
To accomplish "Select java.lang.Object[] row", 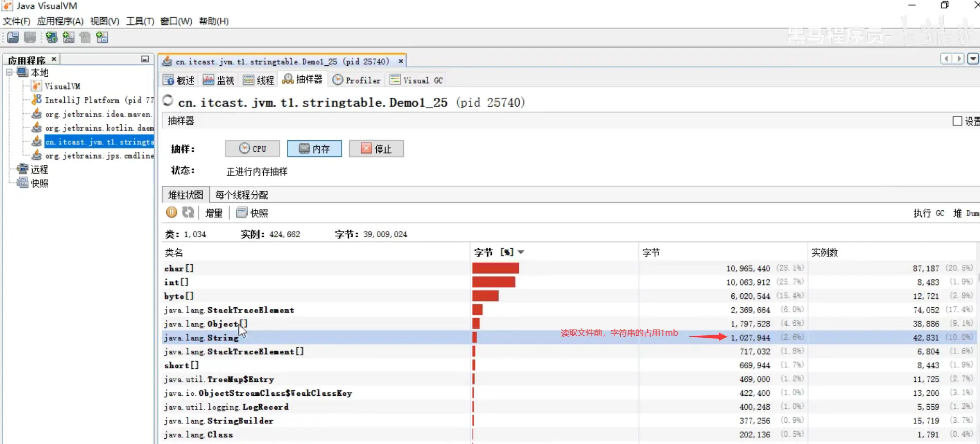I will (570, 324).
